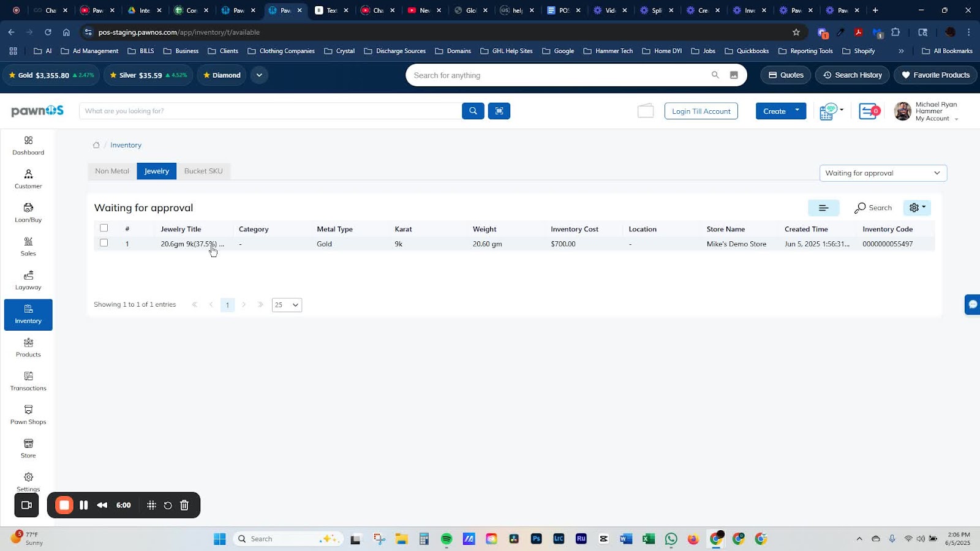Open Michael Ryan Hammer account menu
Image resolution: width=980 pixels, height=551 pixels.
coord(927,111)
